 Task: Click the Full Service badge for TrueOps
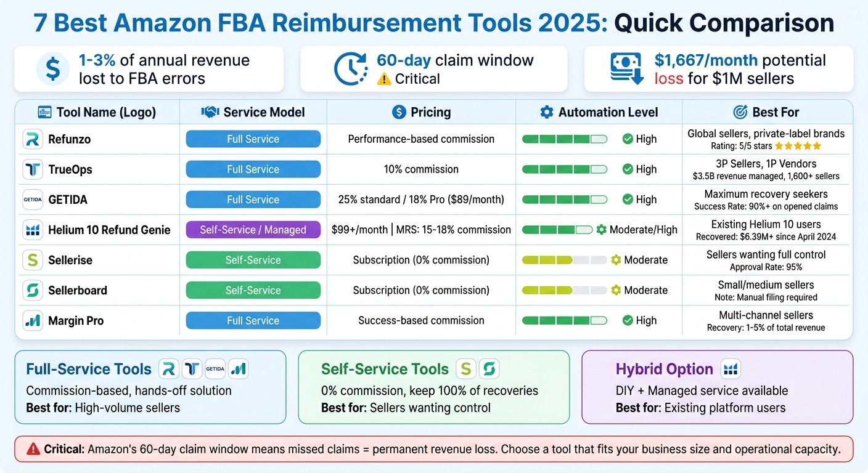[253, 169]
